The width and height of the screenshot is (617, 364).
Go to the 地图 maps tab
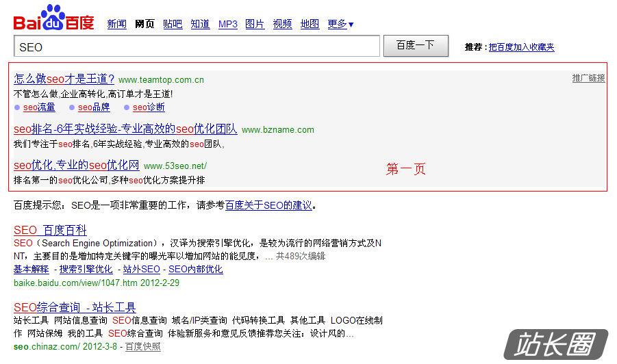[310, 24]
